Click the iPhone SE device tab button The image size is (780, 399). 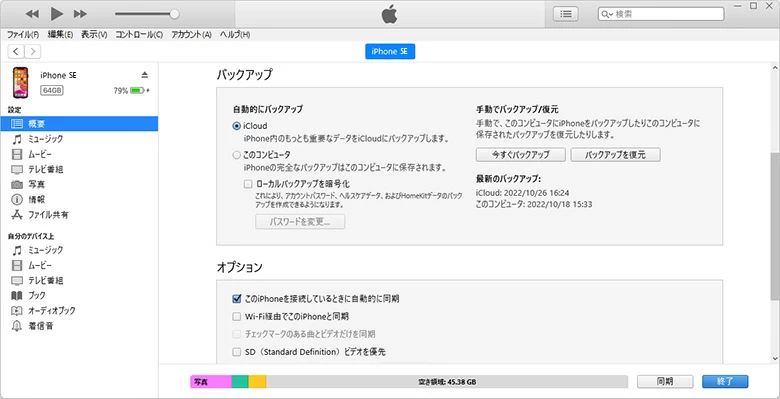(390, 51)
